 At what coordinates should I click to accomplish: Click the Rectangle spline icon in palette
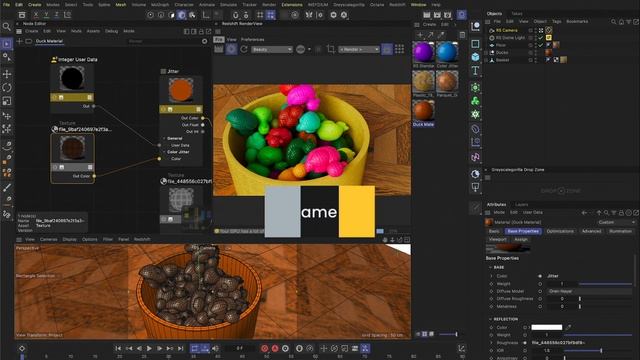[x=476, y=44]
